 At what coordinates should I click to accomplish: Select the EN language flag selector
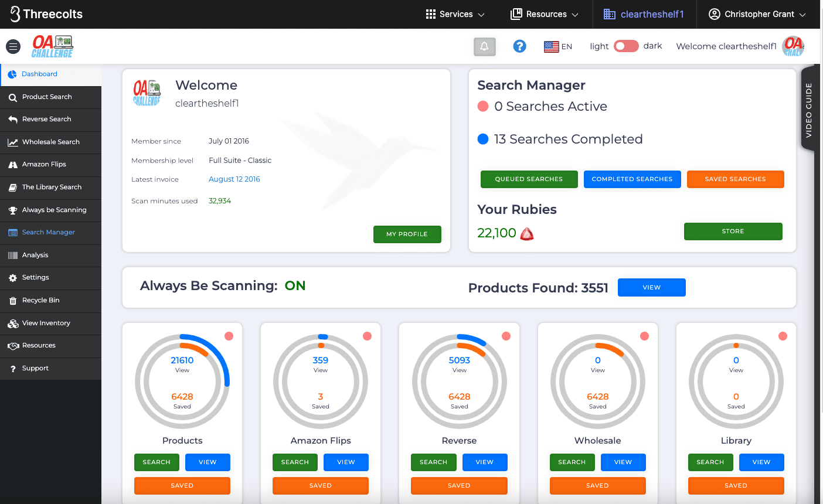557,46
